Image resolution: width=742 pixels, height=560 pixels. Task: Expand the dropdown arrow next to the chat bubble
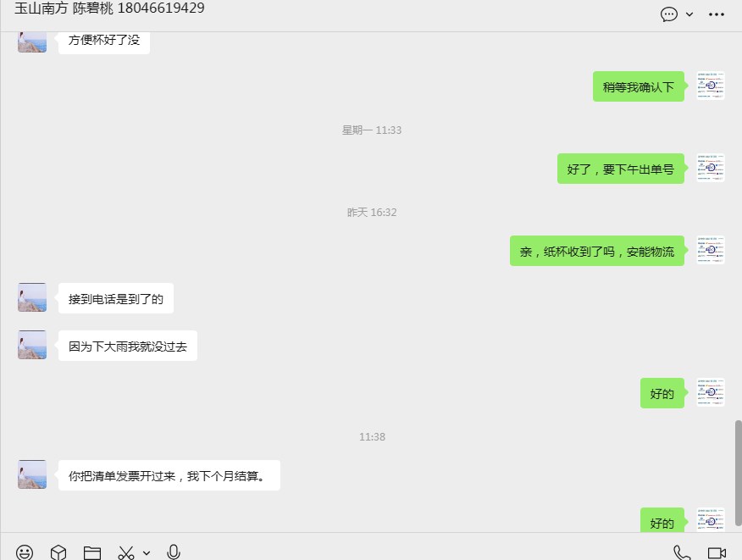tap(689, 14)
